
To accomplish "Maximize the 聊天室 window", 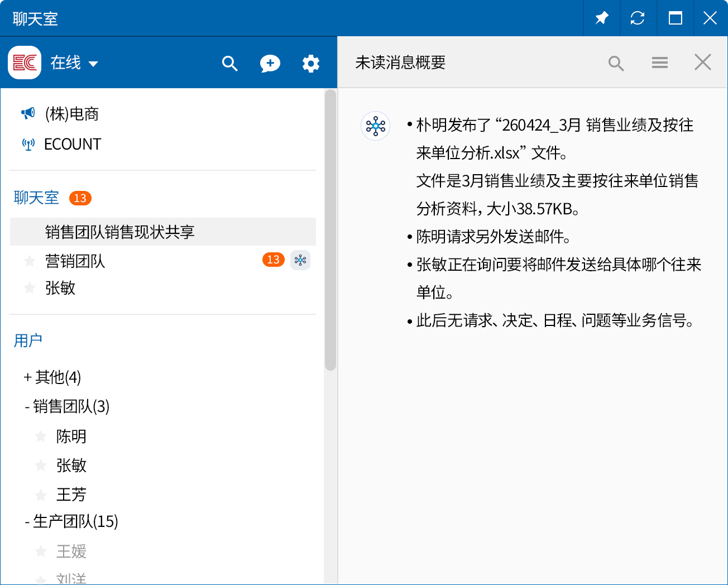I will coord(676,18).
